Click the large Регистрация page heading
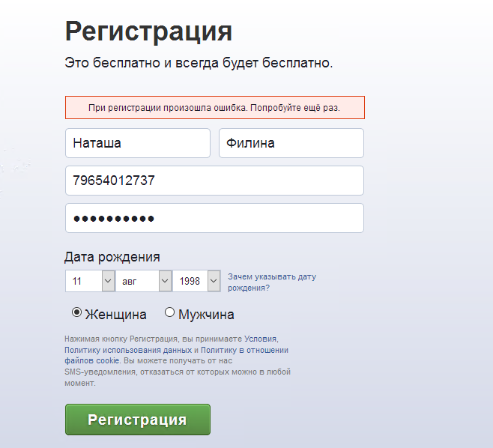The width and height of the screenshot is (493, 448). [x=148, y=31]
